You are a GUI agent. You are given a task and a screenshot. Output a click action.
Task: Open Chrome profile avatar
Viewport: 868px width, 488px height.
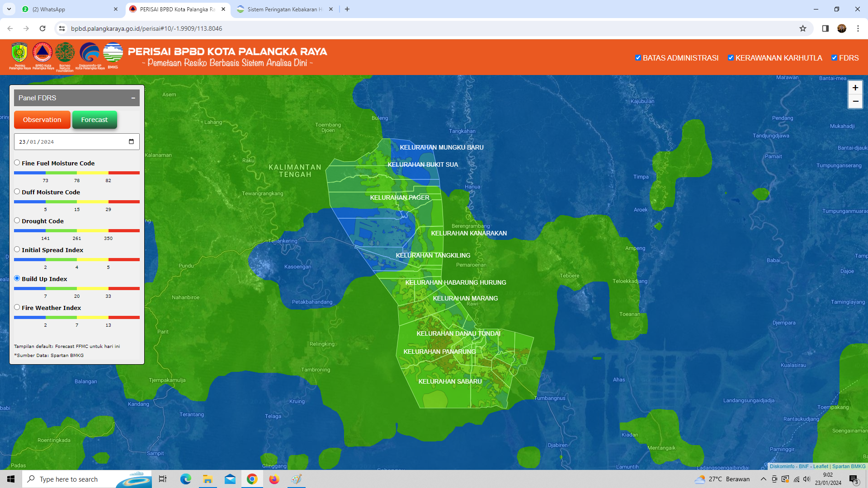tap(841, 28)
